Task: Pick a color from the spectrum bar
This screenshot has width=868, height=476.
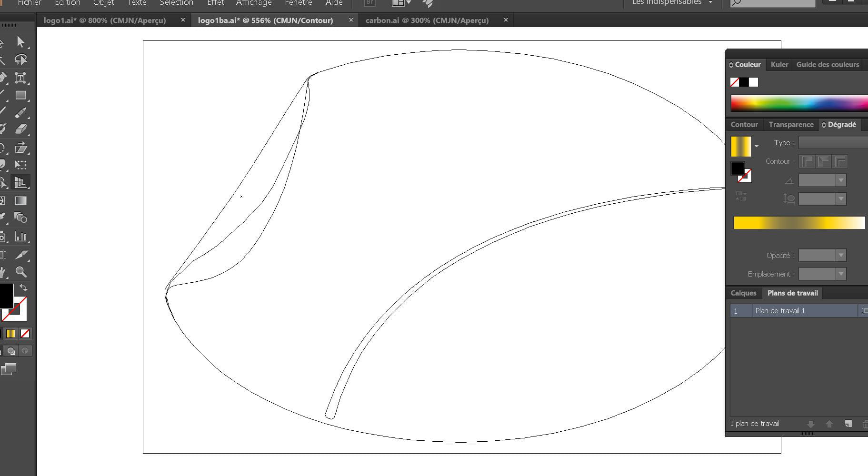Action: pyautogui.click(x=799, y=103)
